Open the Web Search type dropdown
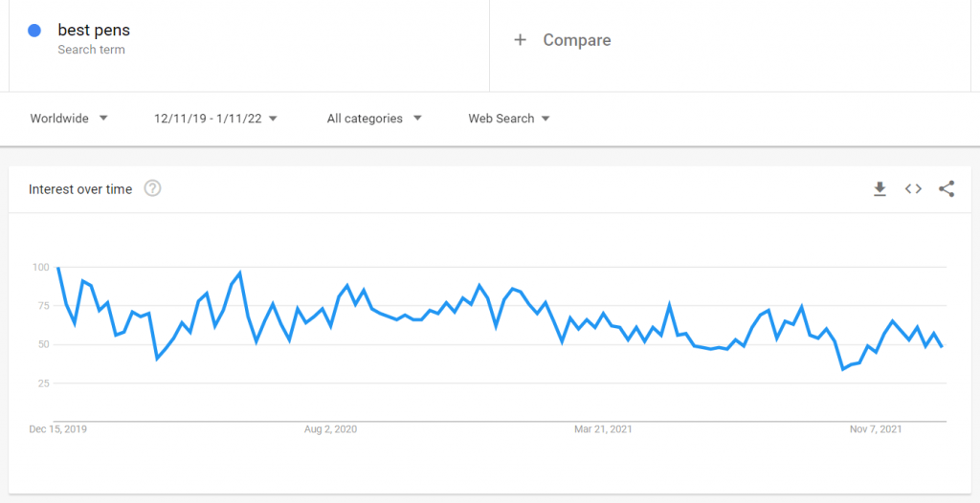The image size is (980, 503). pos(509,118)
